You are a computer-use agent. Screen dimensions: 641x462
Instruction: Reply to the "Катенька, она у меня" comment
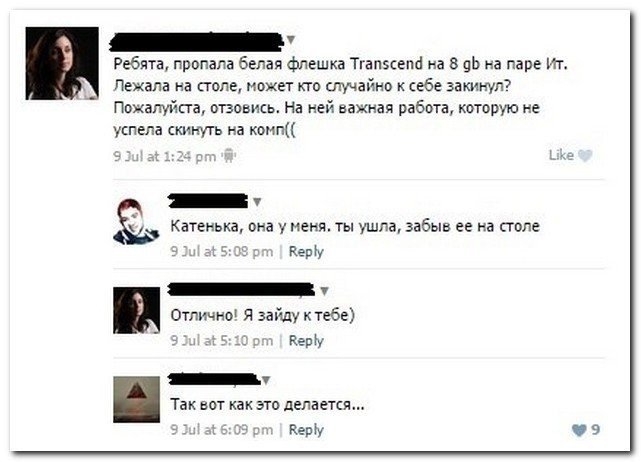306,251
